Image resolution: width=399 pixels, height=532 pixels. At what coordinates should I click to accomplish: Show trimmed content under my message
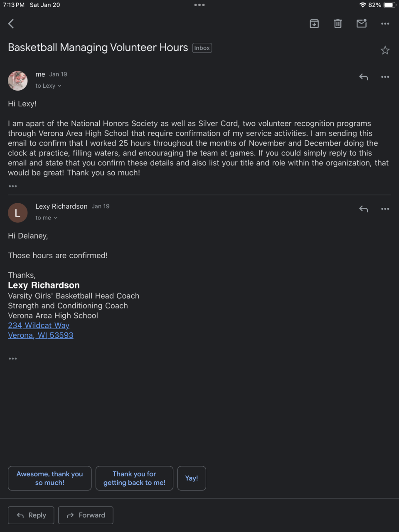pyautogui.click(x=13, y=186)
